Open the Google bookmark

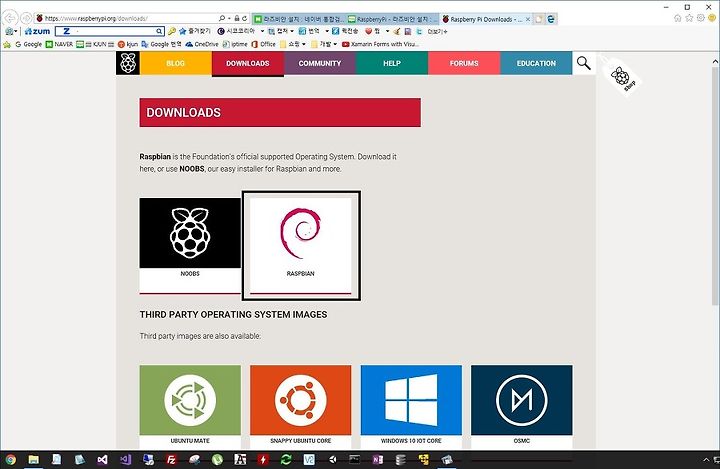click(x=28, y=44)
